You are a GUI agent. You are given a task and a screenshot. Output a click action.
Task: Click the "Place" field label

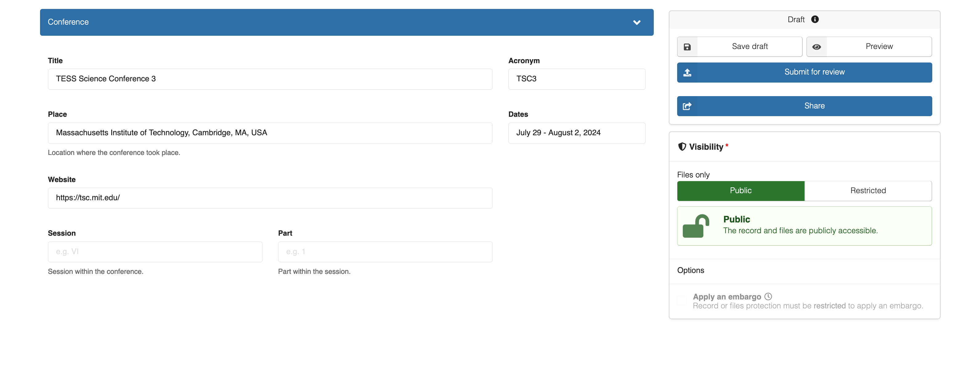click(x=57, y=114)
